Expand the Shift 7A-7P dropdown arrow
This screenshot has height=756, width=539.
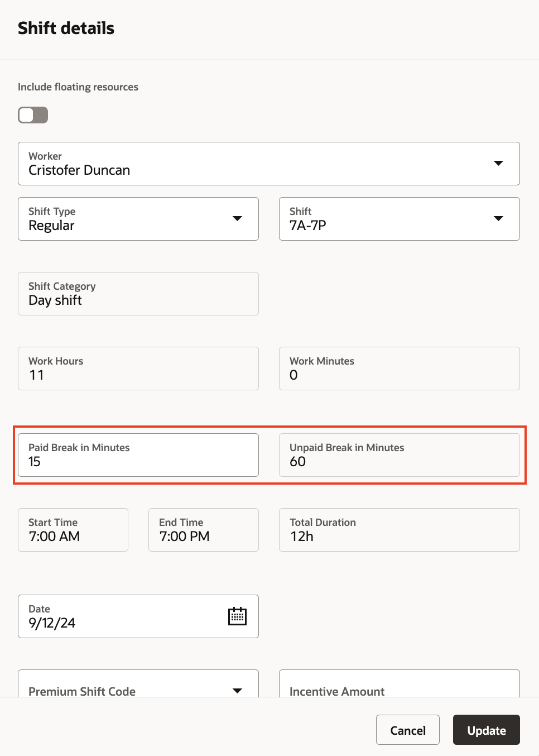(x=498, y=218)
